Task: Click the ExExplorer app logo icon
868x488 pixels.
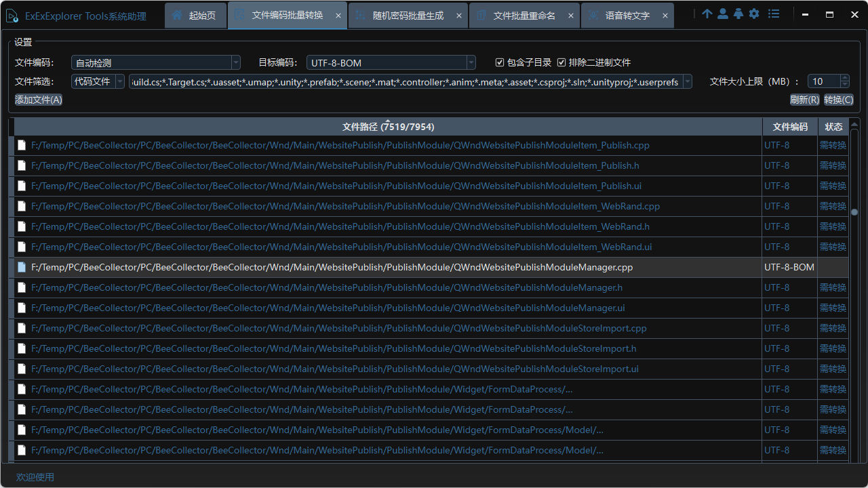Action: tap(12, 14)
